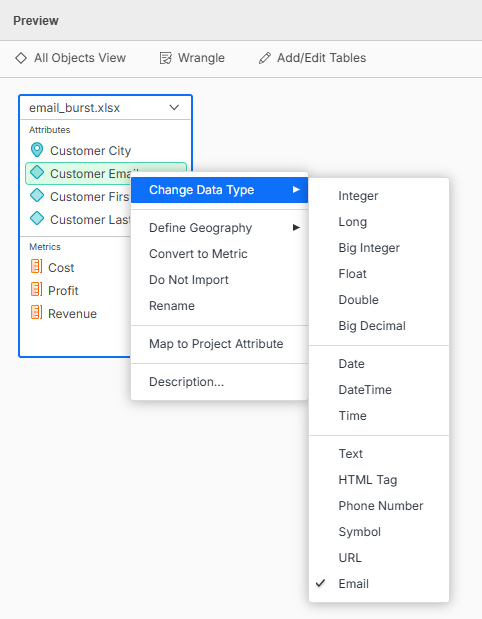Click the Profit metric ruler icon
Viewport: 482px width, 619px height.
click(36, 289)
